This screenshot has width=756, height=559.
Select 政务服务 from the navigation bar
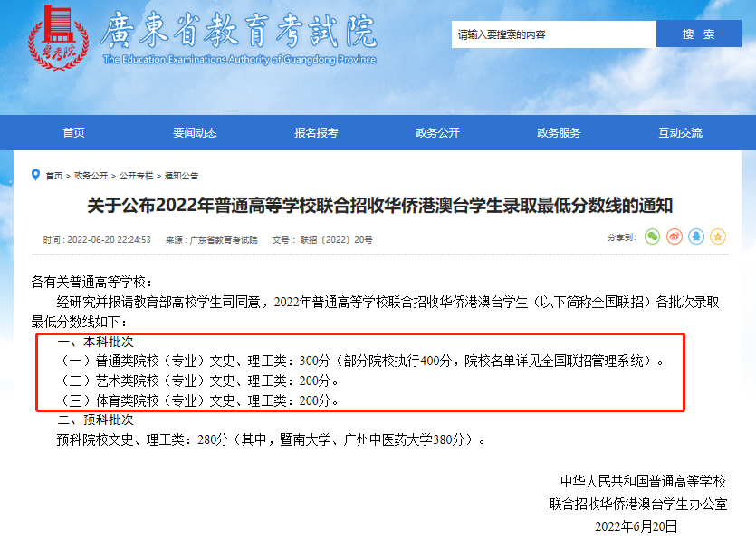[x=560, y=132]
